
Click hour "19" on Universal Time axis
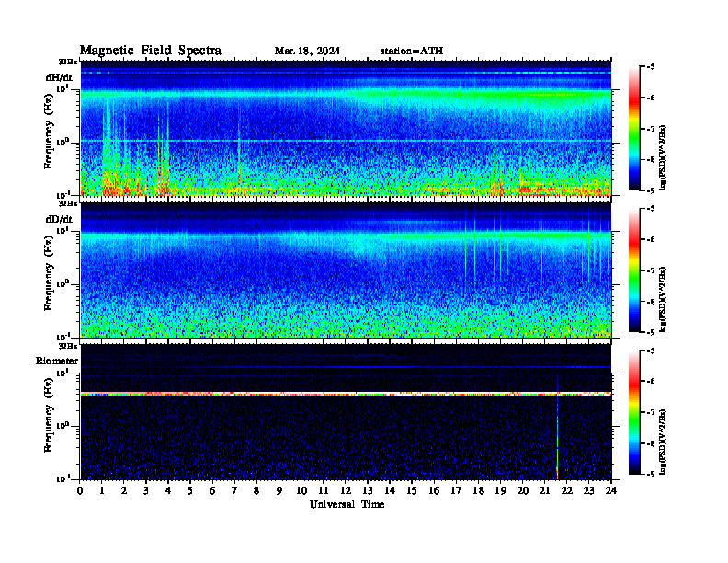(500, 490)
